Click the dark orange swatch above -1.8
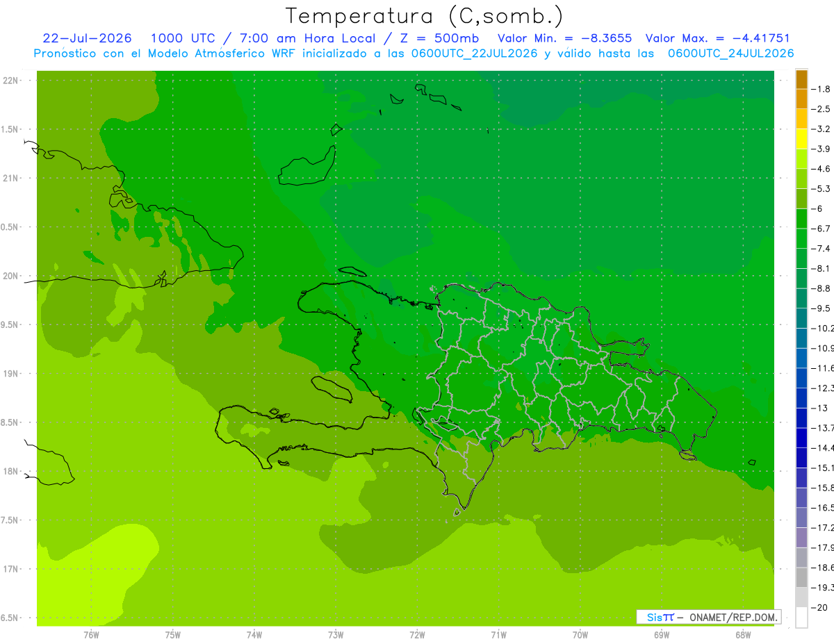The width and height of the screenshot is (834, 644). (801, 79)
